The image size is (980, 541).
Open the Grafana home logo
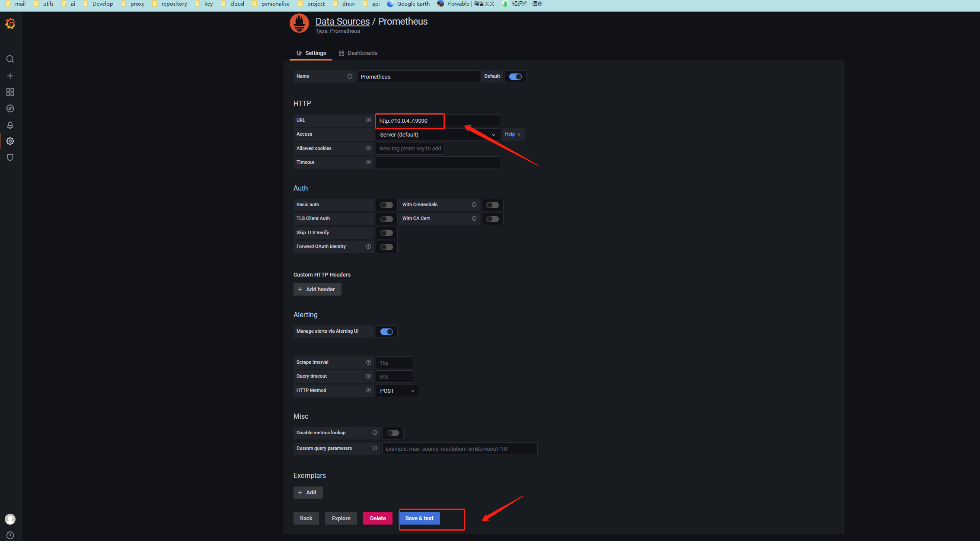pyautogui.click(x=10, y=24)
